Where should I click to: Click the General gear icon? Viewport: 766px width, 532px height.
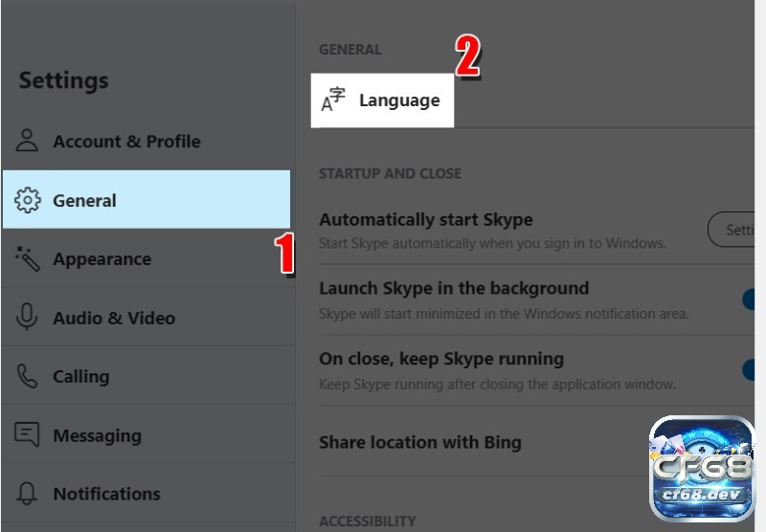pos(28,200)
